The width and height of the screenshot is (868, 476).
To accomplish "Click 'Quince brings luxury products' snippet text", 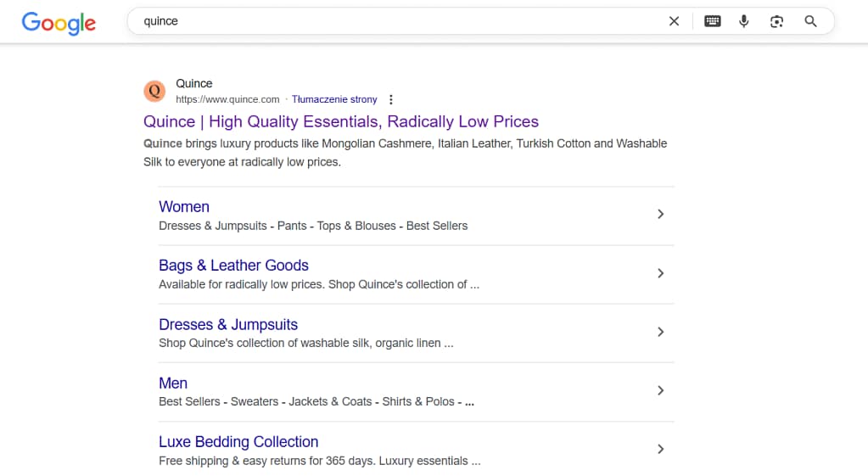I will click(x=406, y=153).
